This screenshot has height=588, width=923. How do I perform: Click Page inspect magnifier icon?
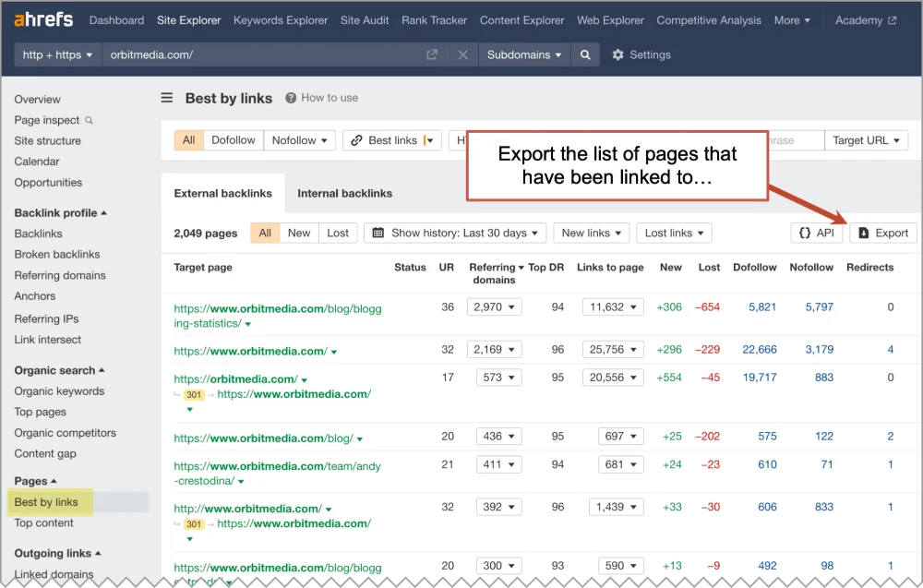tap(89, 120)
